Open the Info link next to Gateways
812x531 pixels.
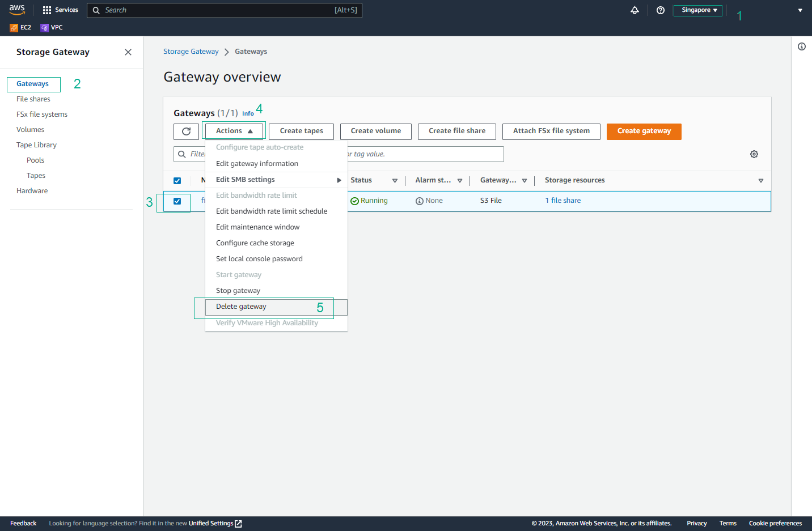tap(248, 114)
